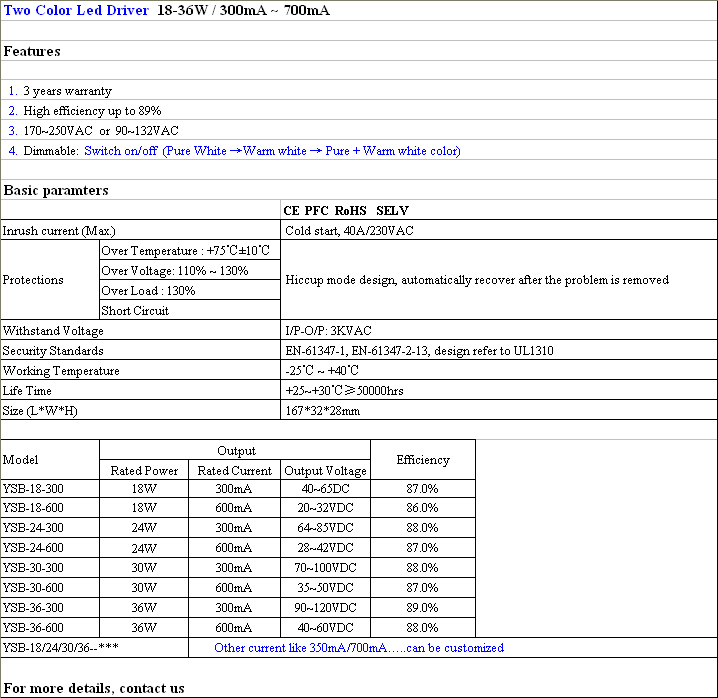Click the "Features" section heading
This screenshot has width=718, height=698.
coord(32,51)
